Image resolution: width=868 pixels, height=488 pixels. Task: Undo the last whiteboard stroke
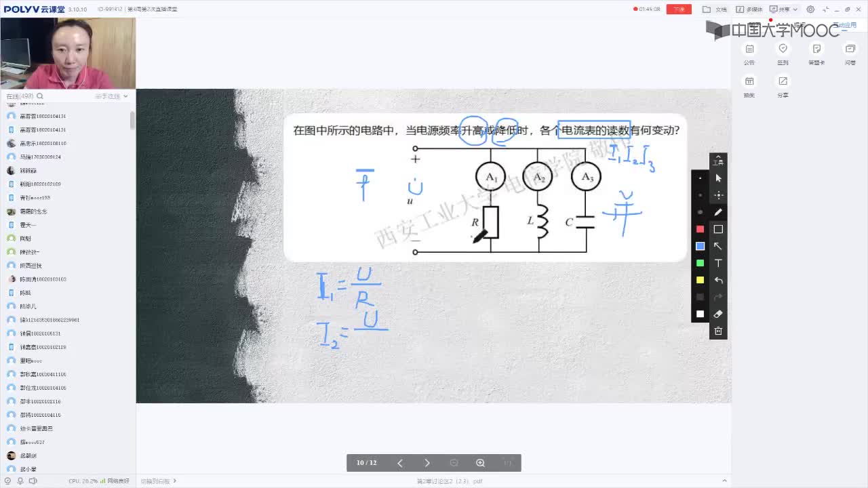point(718,280)
